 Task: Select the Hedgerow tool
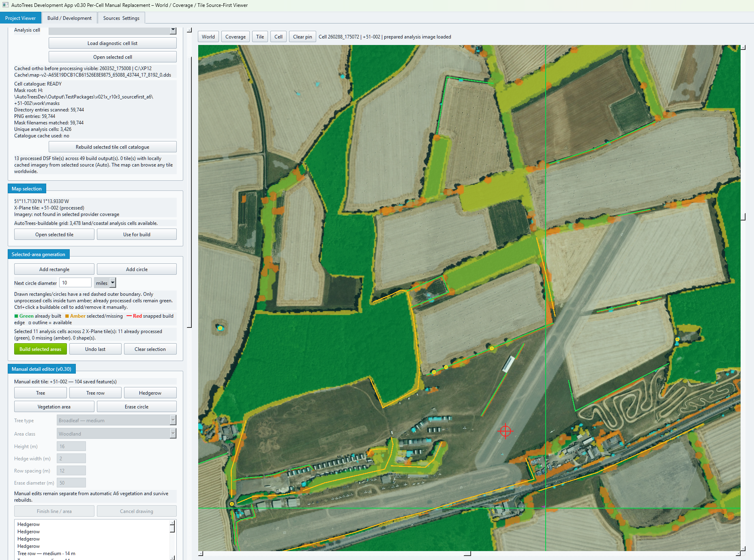pyautogui.click(x=150, y=393)
